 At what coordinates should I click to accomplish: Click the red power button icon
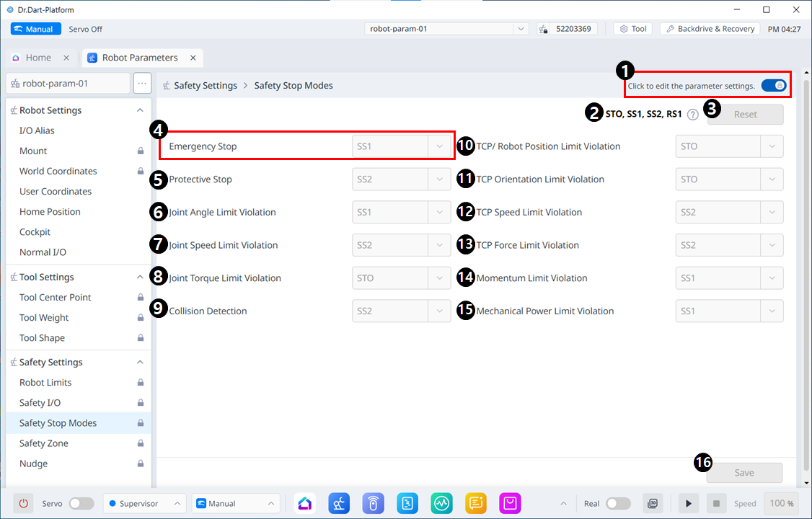pos(24,503)
